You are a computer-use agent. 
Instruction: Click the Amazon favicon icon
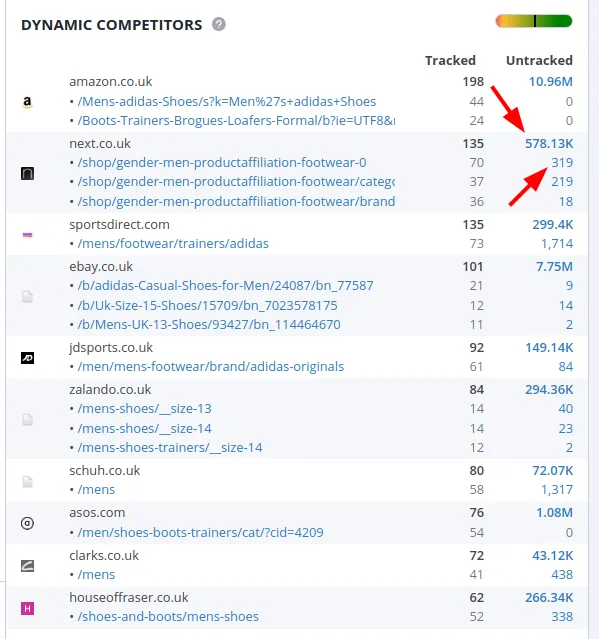[27, 101]
